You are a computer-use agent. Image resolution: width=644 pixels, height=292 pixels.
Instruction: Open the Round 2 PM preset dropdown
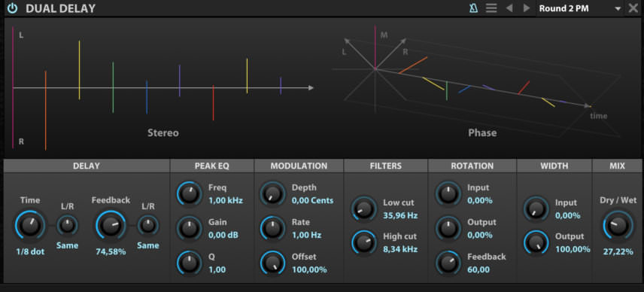click(x=579, y=8)
